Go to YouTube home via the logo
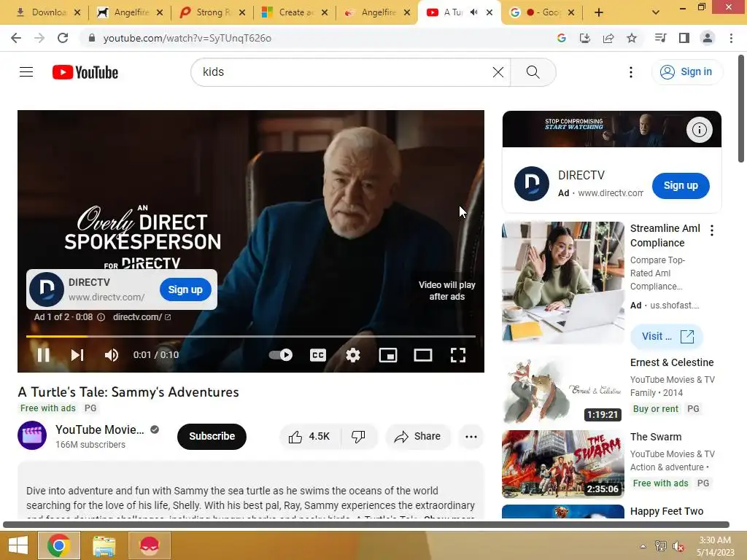This screenshot has height=560, width=747. pos(85,72)
